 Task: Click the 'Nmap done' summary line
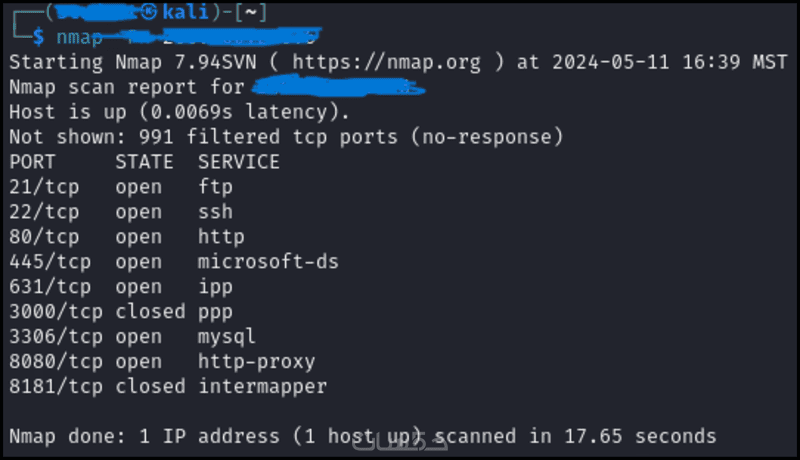[362, 436]
